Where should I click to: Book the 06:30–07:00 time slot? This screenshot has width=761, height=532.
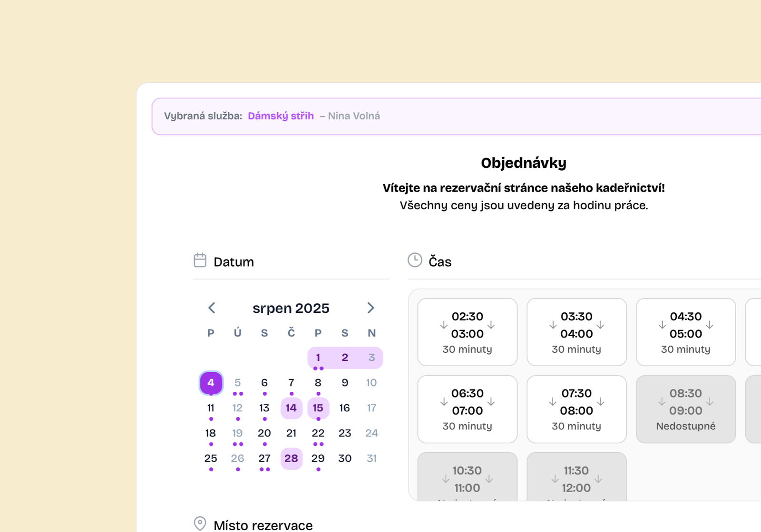(x=467, y=409)
